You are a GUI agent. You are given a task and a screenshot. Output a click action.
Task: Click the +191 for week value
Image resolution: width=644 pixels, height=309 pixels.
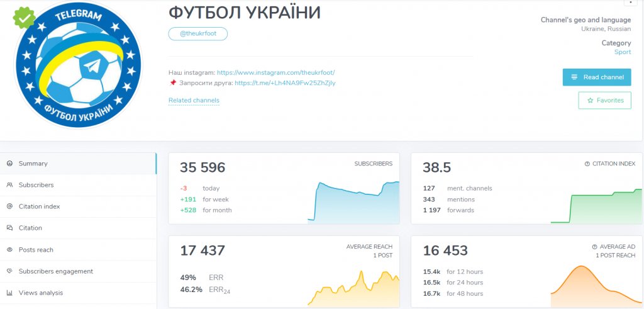[x=187, y=199]
